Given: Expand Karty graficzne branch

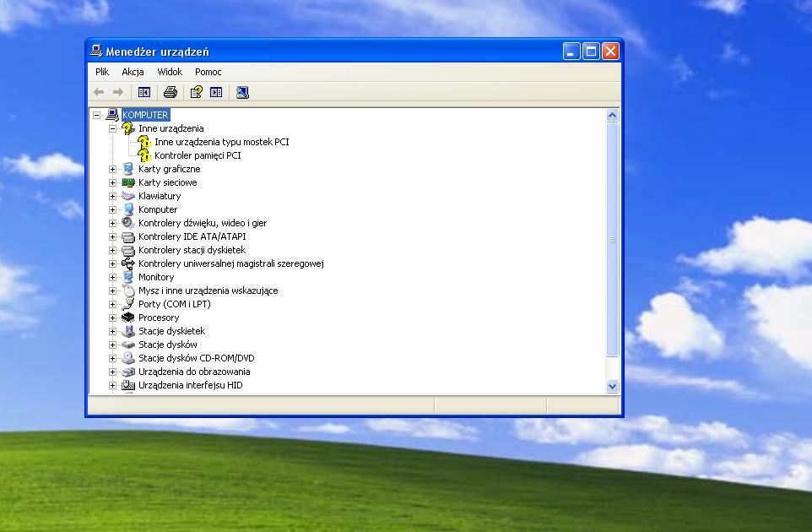Looking at the screenshot, I should click(112, 169).
